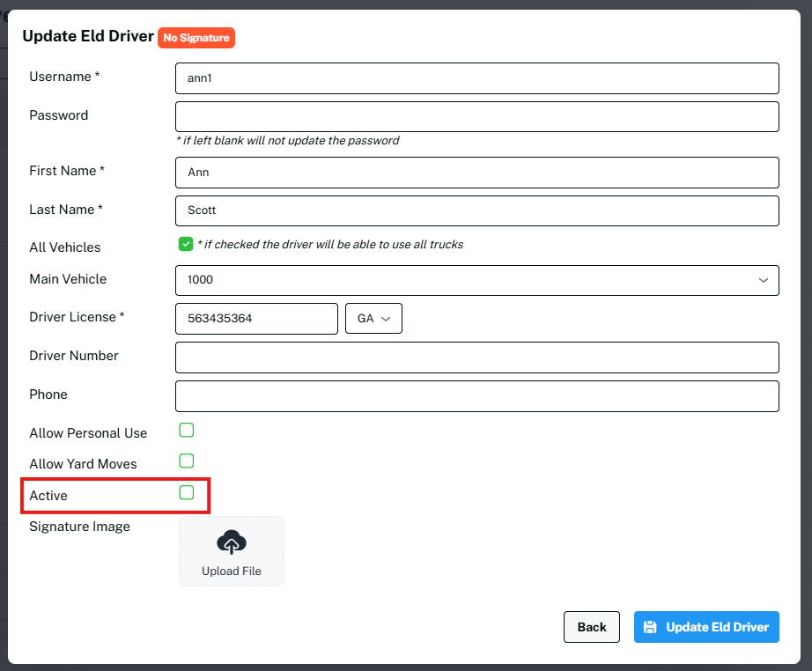Open the Main Vehicle dropdown showing 1000
Image resolution: width=812 pixels, height=671 pixels.
[x=476, y=280]
